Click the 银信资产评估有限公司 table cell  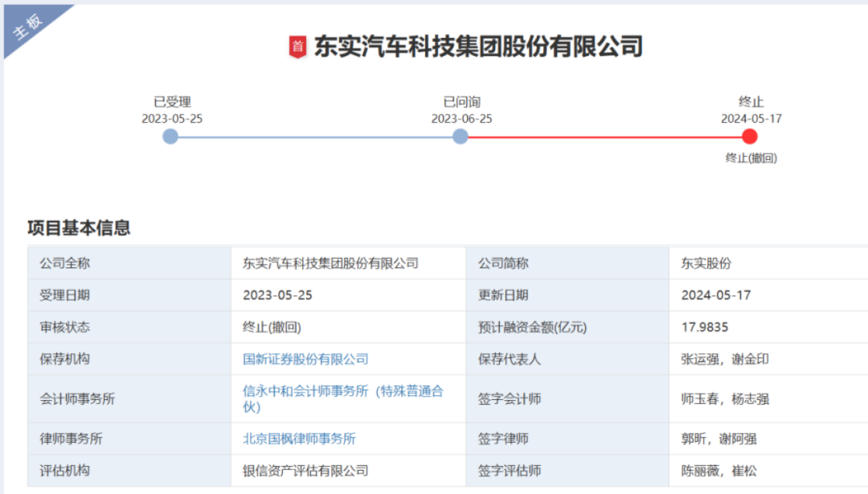(x=305, y=471)
